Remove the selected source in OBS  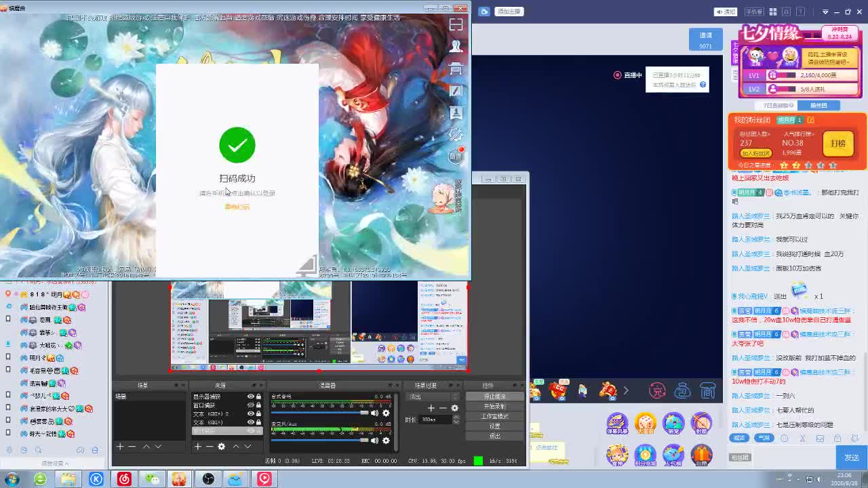pos(210,446)
